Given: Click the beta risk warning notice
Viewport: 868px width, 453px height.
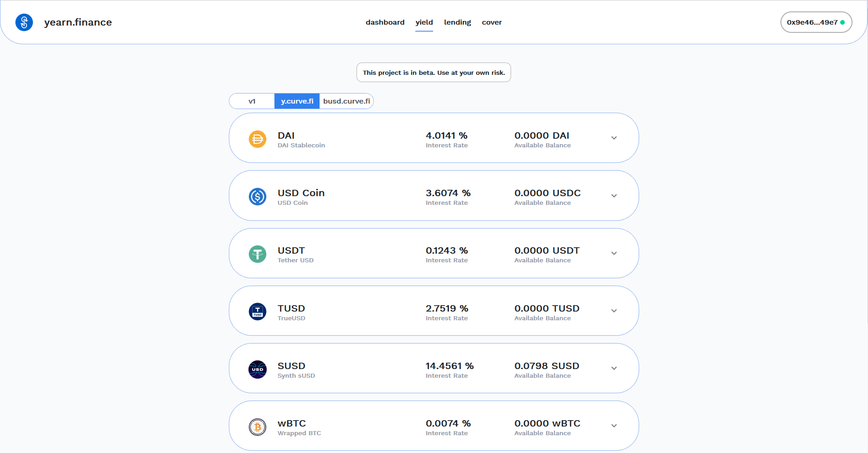Looking at the screenshot, I should coord(434,73).
